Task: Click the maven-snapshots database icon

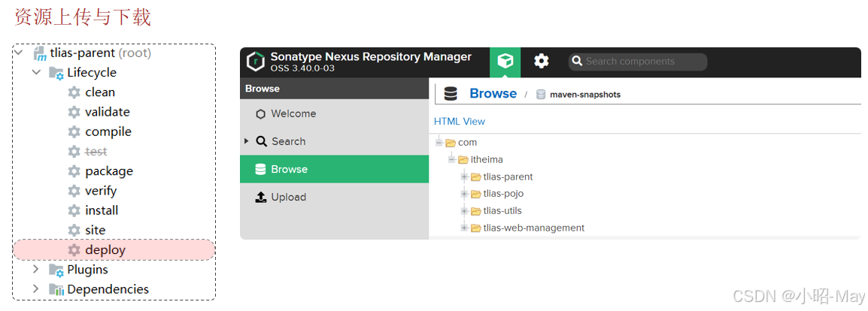Action: pos(541,95)
